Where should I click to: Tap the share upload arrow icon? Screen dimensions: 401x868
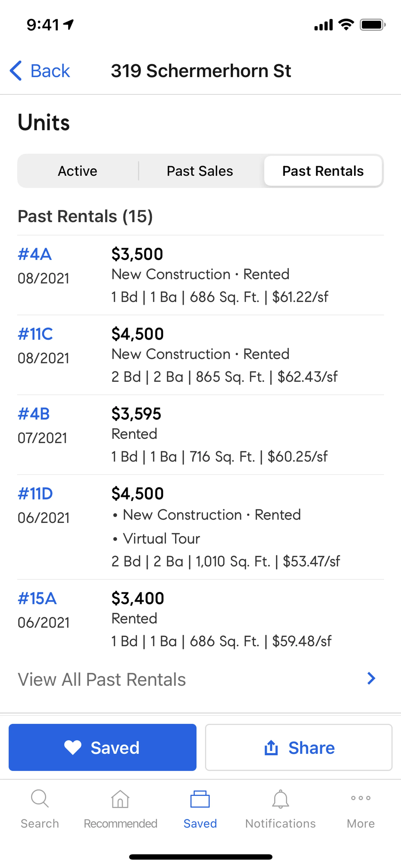[271, 747]
